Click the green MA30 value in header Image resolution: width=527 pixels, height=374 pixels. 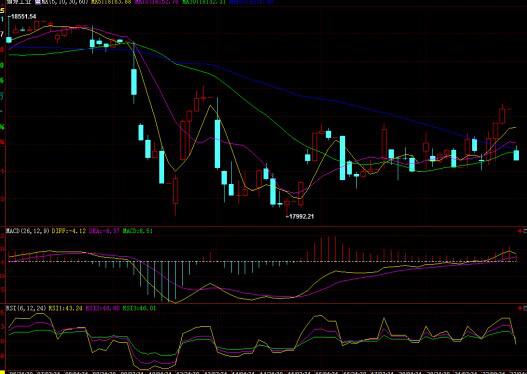coord(204,2)
